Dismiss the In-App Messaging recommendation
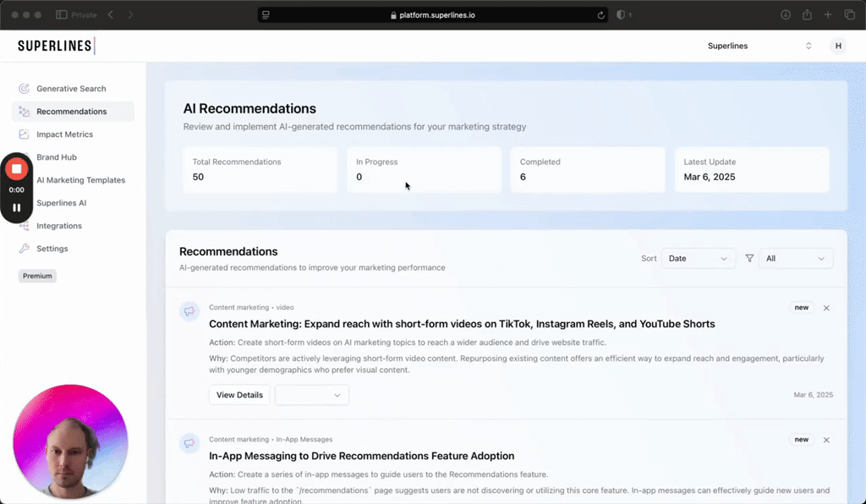The height and width of the screenshot is (504, 866). click(826, 440)
